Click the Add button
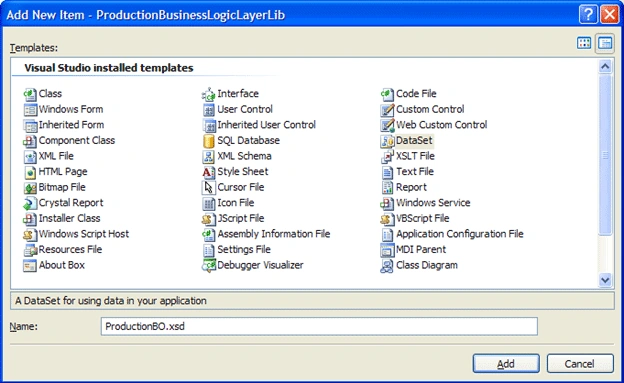Image resolution: width=624 pixels, height=383 pixels. (x=506, y=363)
